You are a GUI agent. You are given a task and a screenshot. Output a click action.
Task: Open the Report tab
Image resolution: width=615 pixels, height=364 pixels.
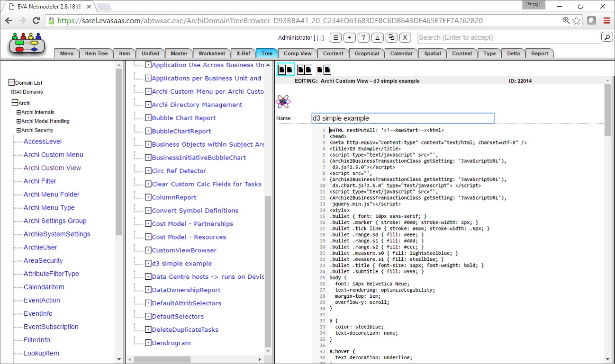pos(540,53)
